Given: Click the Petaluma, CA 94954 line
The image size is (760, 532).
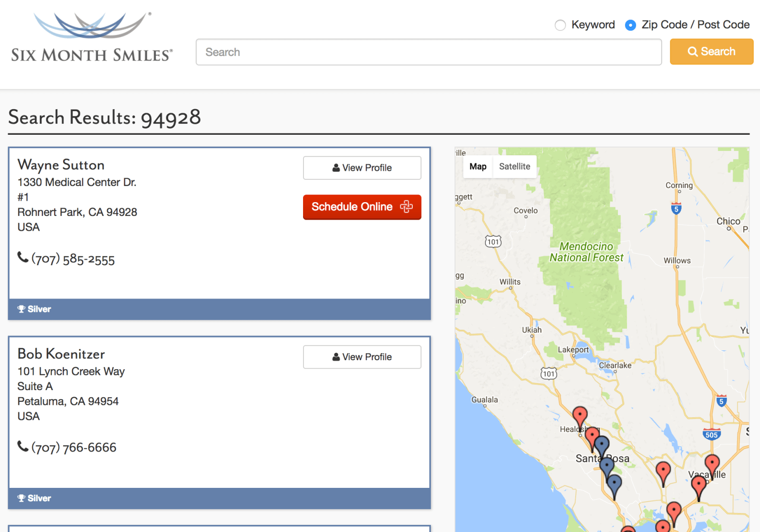Looking at the screenshot, I should tap(68, 401).
